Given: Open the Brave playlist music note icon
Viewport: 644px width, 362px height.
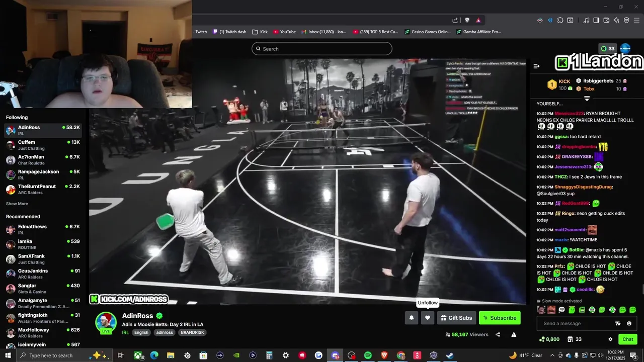Looking at the screenshot, I should (586, 20).
